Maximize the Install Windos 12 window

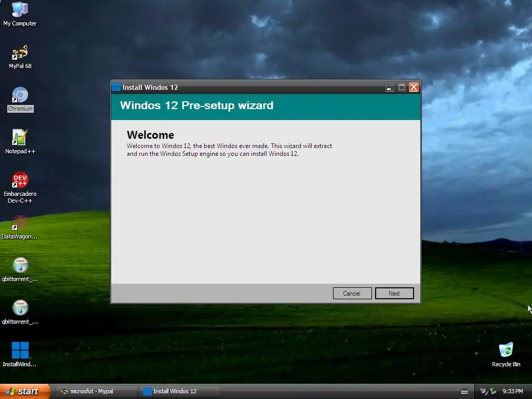402,87
